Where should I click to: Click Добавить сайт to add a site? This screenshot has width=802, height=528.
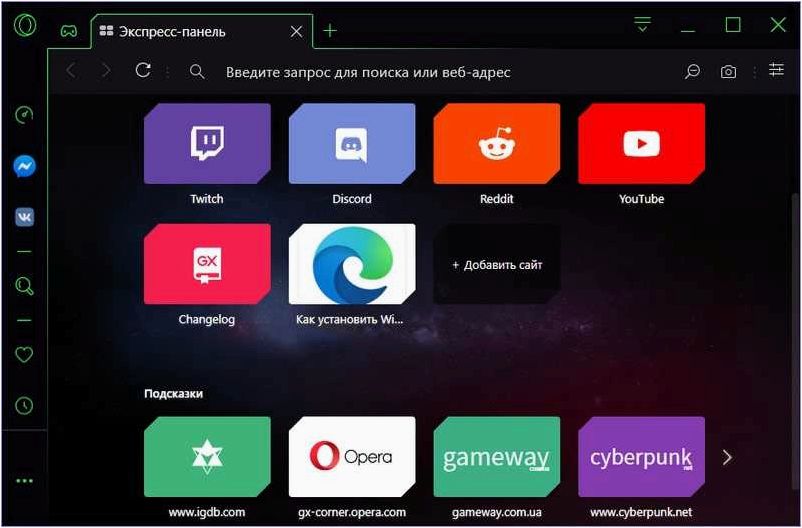point(497,265)
